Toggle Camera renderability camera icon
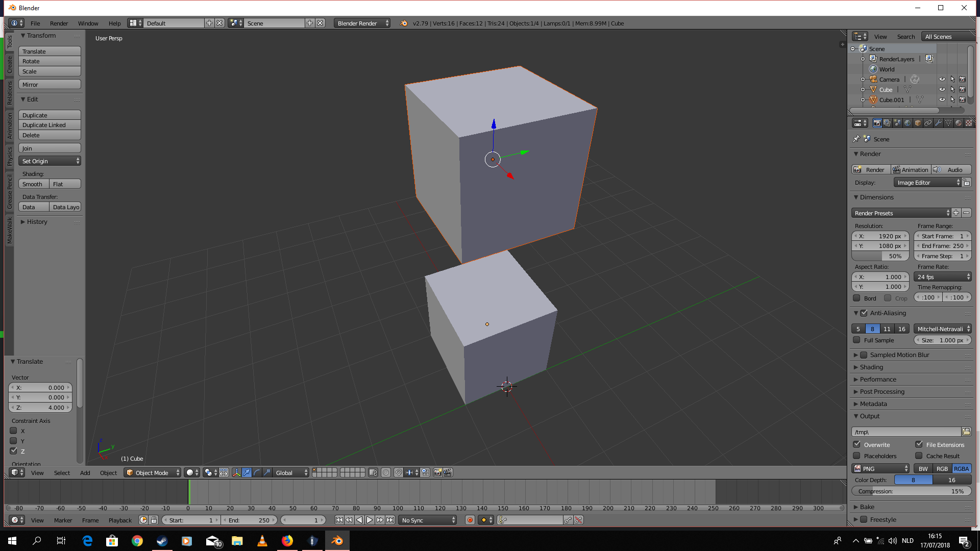Image resolution: width=980 pixels, height=551 pixels. 963,79
